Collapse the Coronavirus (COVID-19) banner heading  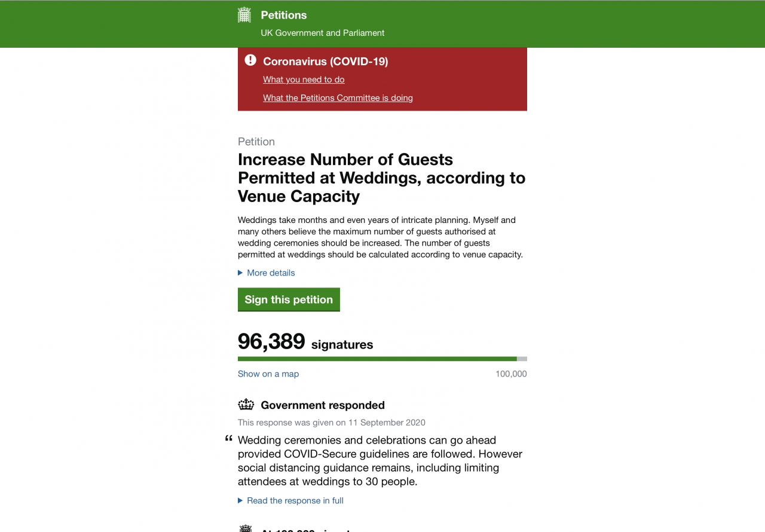click(326, 61)
